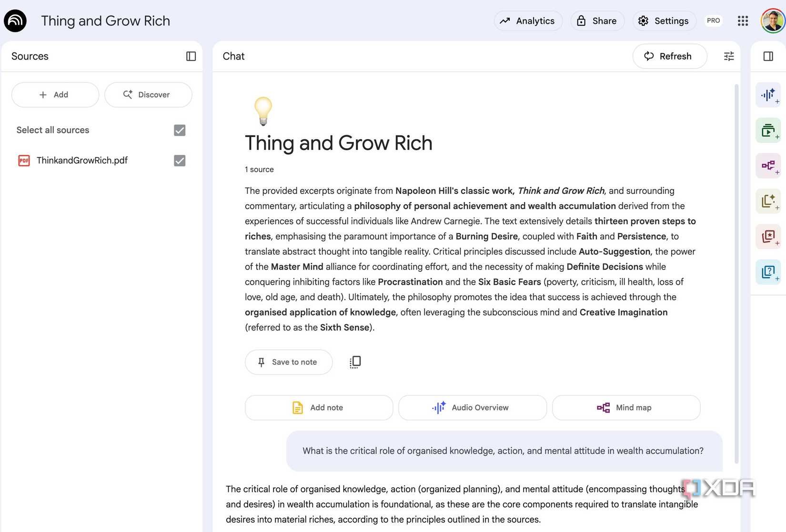The image size is (786, 532).
Task: Open the Google apps grid
Action: click(x=743, y=21)
